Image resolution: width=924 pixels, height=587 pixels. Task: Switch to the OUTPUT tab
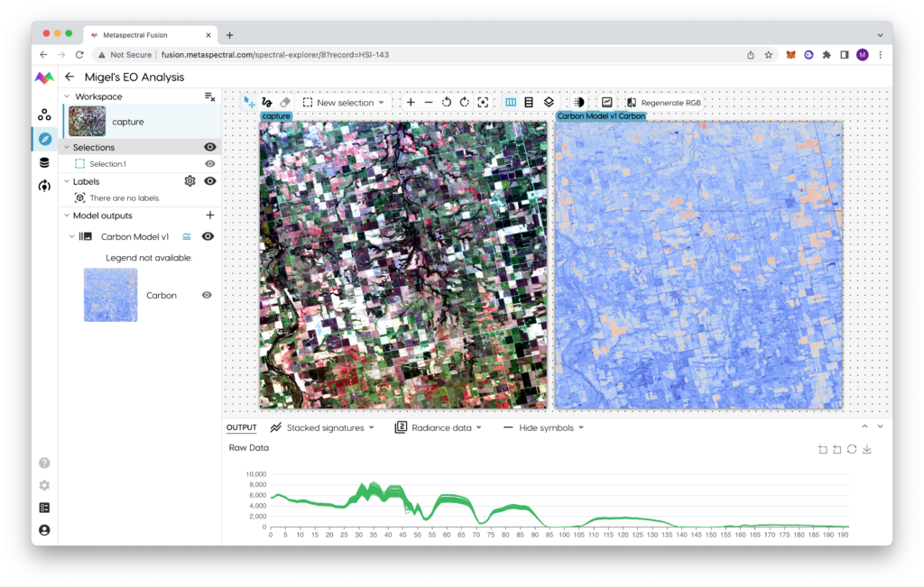[241, 427]
